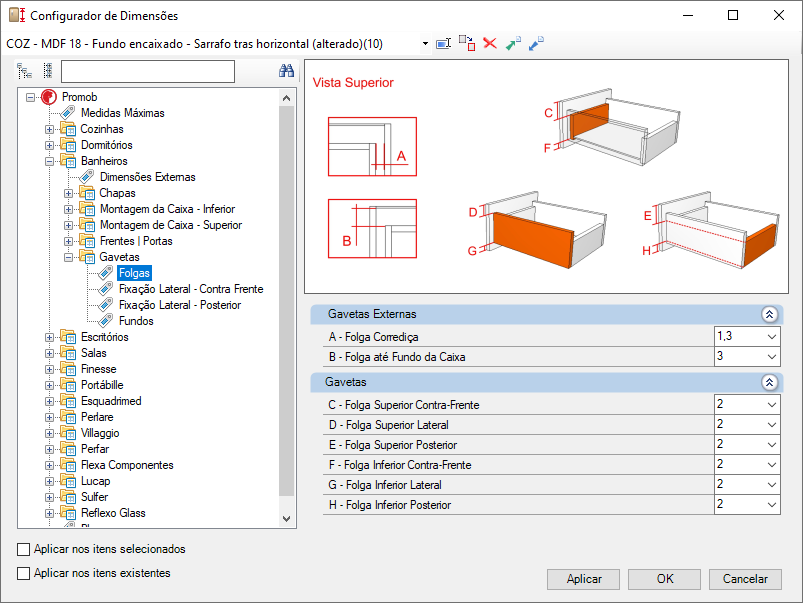Focus the tree search text field
Screen dimensions: 803x603
(148, 71)
